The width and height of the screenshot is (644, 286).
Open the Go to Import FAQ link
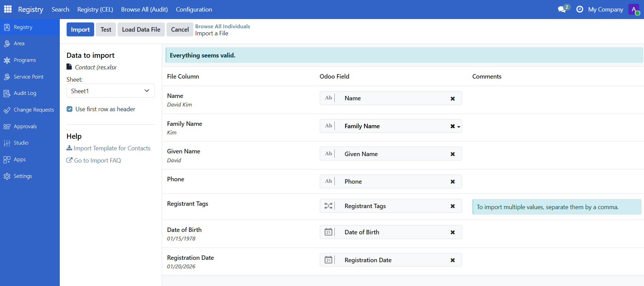pos(97,161)
